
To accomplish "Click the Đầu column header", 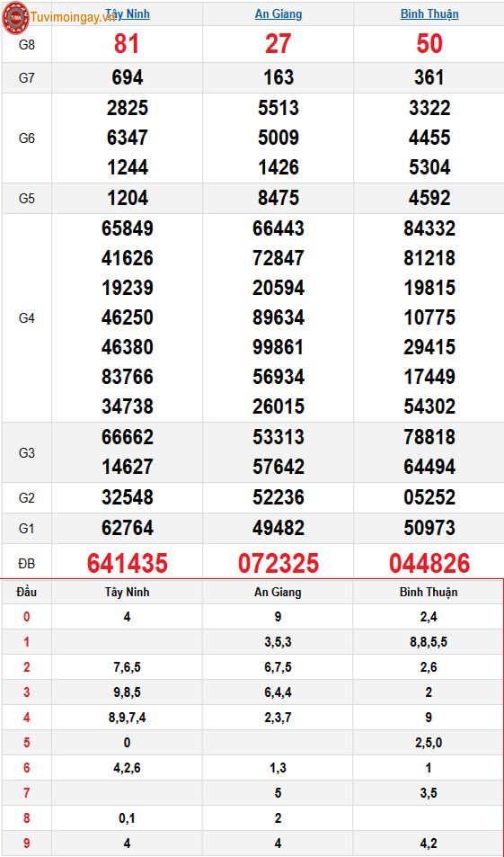I will click(27, 592).
